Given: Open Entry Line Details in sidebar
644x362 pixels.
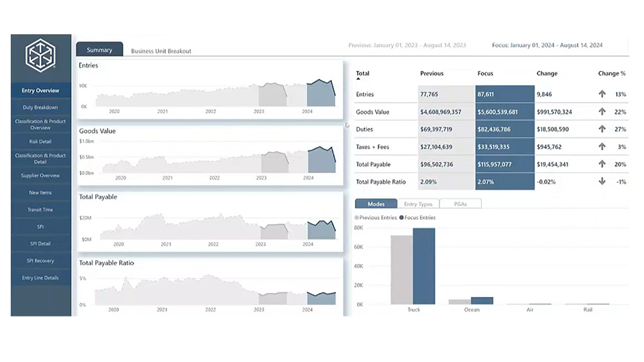Looking at the screenshot, I should [x=40, y=278].
